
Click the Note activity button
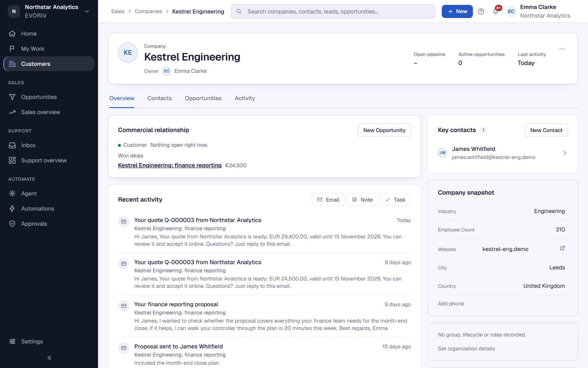[362, 199]
